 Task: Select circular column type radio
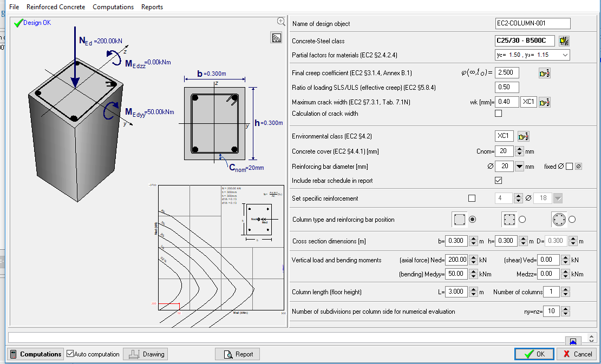click(572, 219)
